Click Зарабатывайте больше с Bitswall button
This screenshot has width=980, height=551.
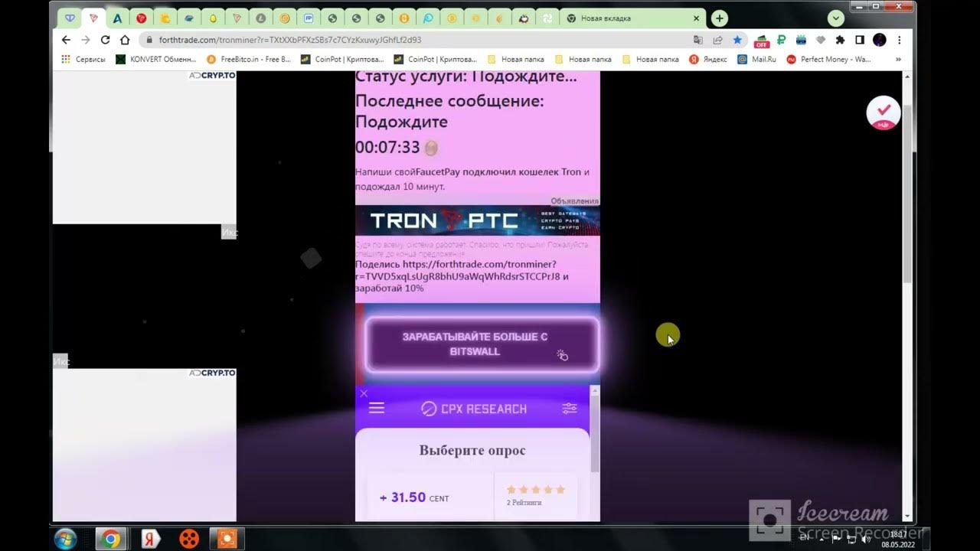[x=482, y=344]
